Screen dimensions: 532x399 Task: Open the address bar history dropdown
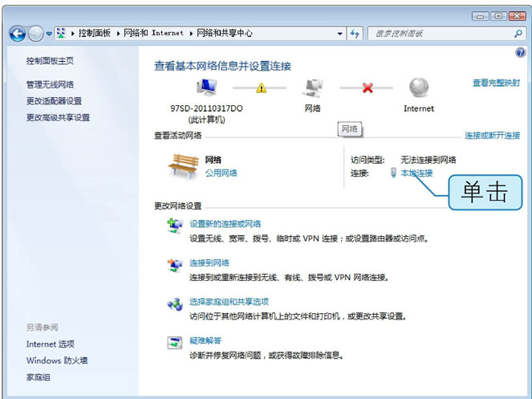[339, 34]
